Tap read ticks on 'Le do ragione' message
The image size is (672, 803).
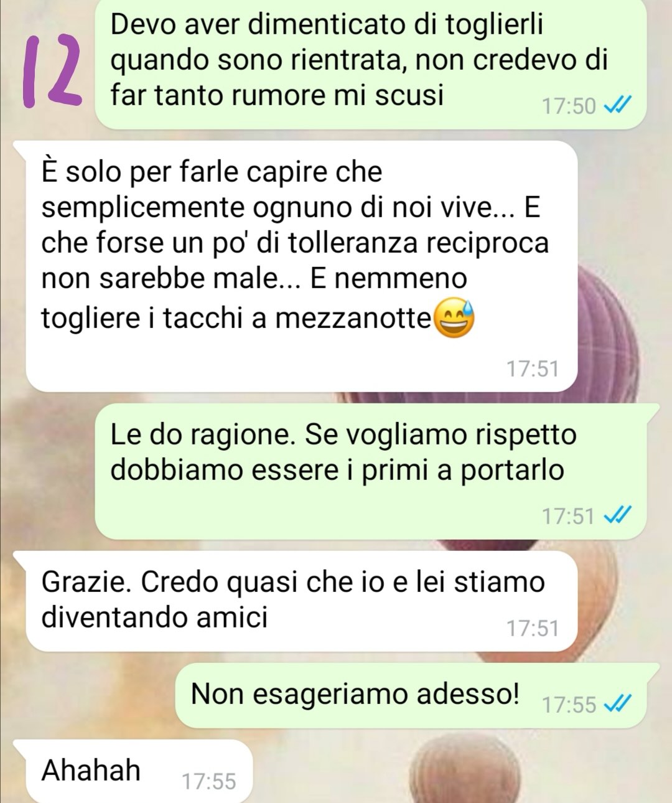(618, 516)
